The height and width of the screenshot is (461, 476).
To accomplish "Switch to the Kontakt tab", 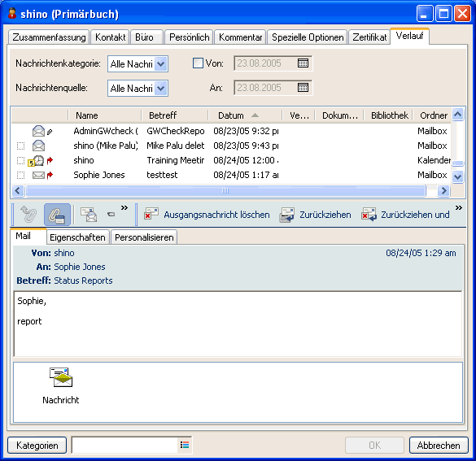I will click(110, 37).
